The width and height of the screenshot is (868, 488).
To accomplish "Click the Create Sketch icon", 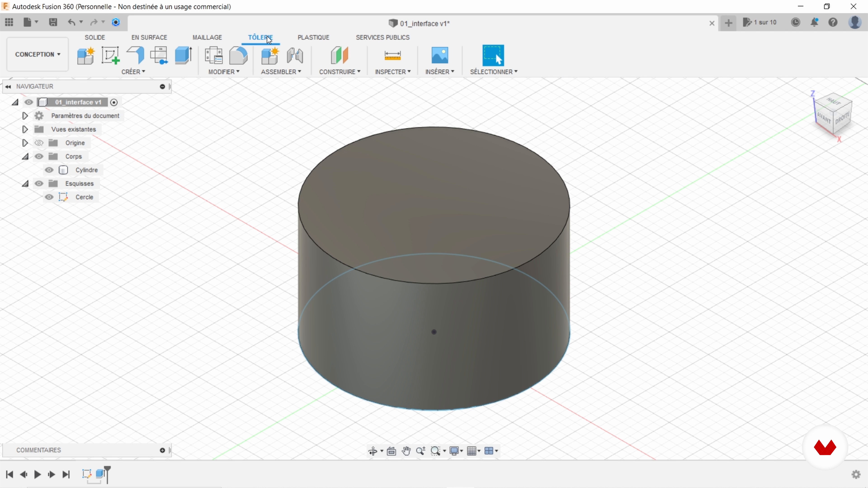I will click(111, 55).
